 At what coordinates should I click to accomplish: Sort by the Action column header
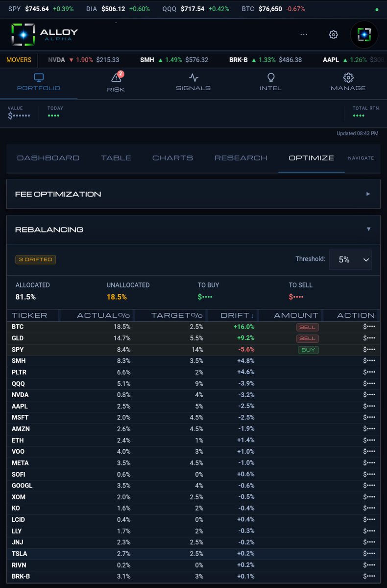point(356,315)
